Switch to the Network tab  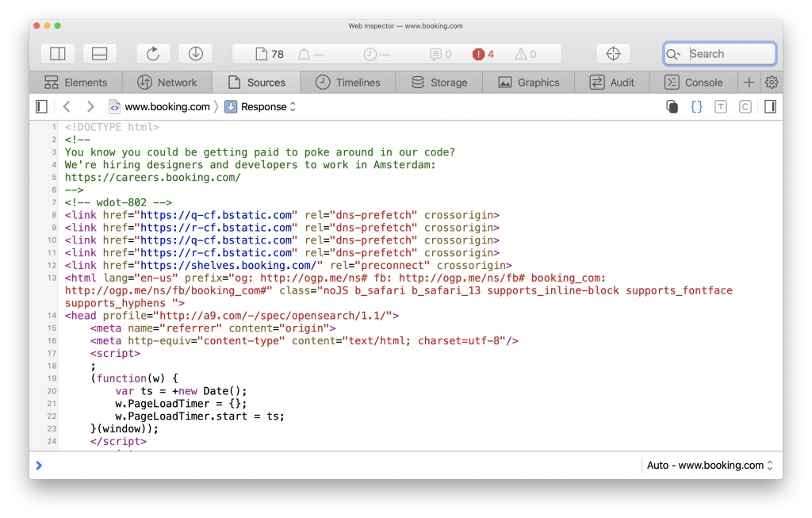[167, 82]
